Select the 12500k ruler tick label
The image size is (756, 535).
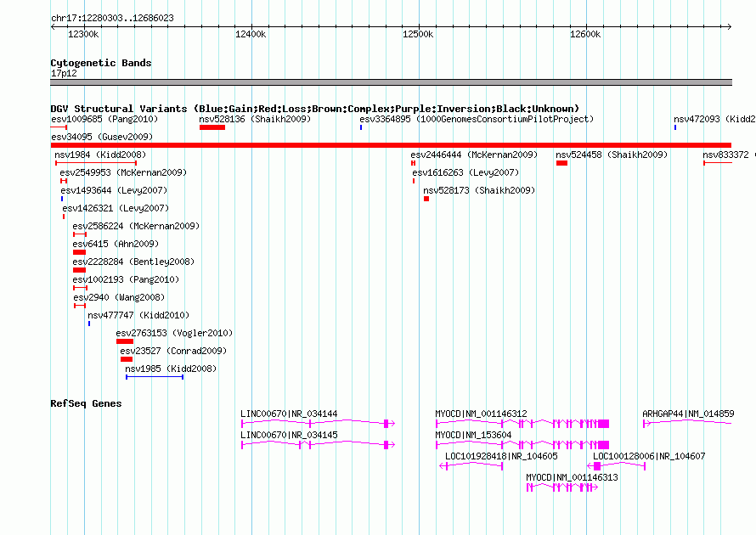click(x=418, y=34)
